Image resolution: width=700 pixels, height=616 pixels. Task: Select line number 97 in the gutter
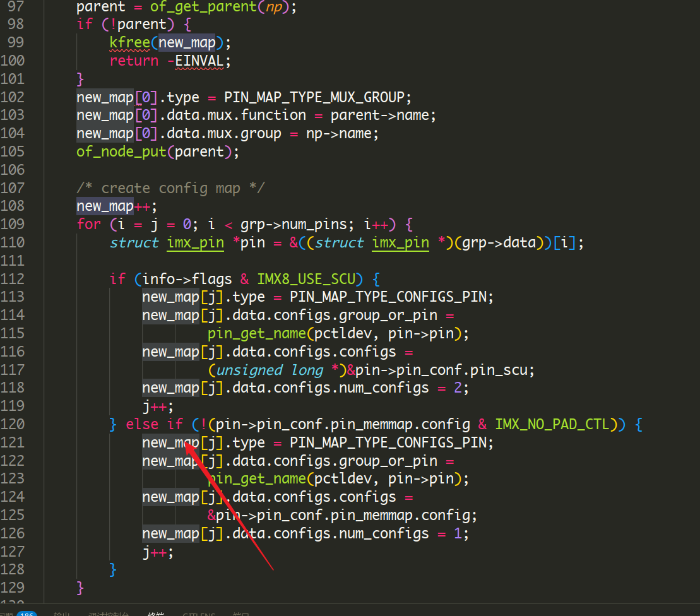click(15, 7)
